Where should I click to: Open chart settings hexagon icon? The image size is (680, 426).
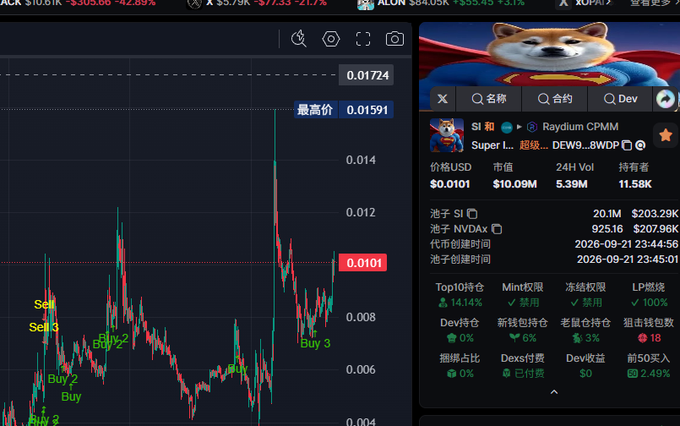click(331, 39)
